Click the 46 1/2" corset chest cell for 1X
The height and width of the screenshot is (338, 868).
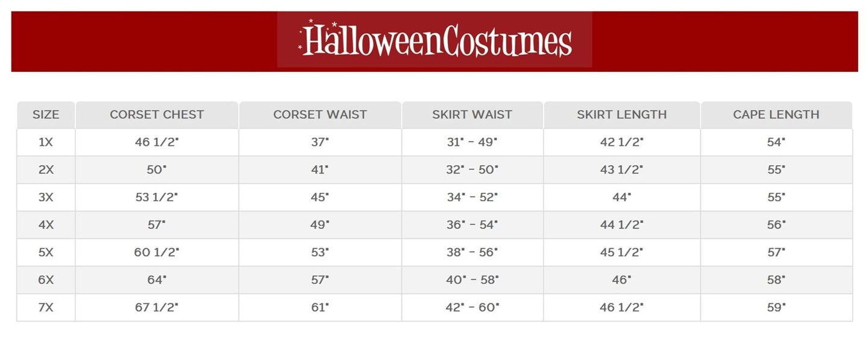(157, 142)
